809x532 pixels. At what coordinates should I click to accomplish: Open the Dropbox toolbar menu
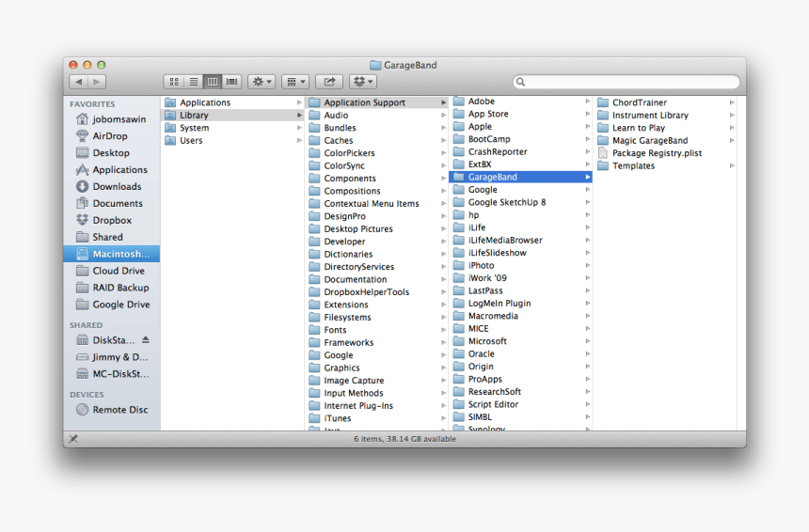pyautogui.click(x=363, y=82)
